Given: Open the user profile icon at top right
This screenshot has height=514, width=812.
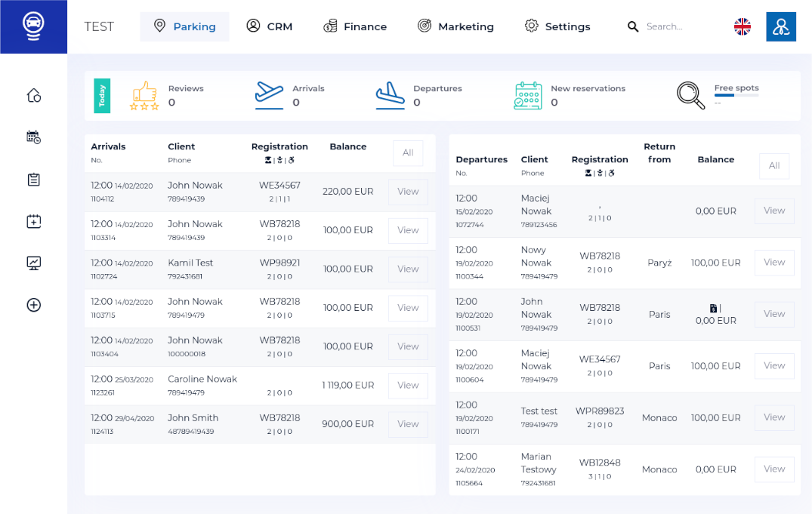Looking at the screenshot, I should click(780, 26).
